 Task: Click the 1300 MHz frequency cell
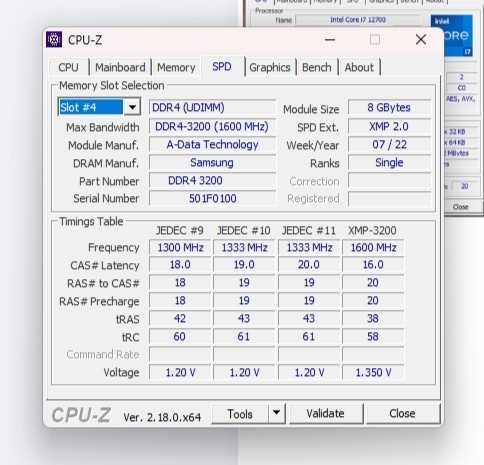[180, 248]
